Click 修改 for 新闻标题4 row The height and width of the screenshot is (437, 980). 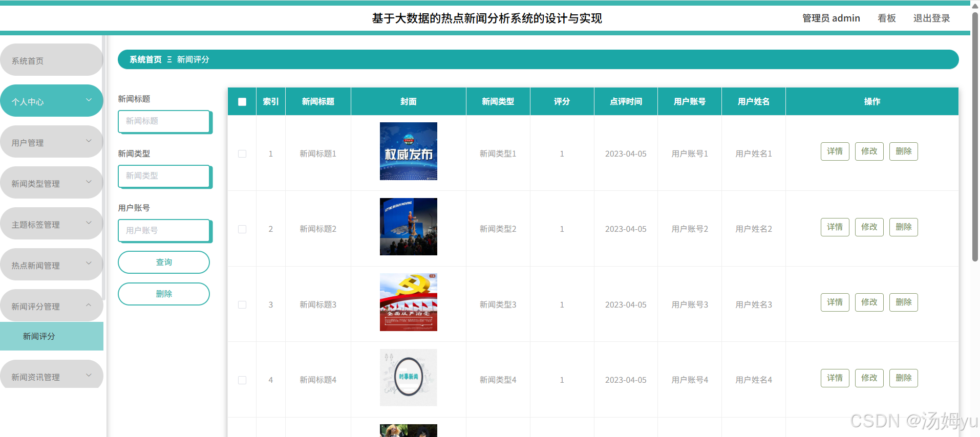pyautogui.click(x=869, y=378)
